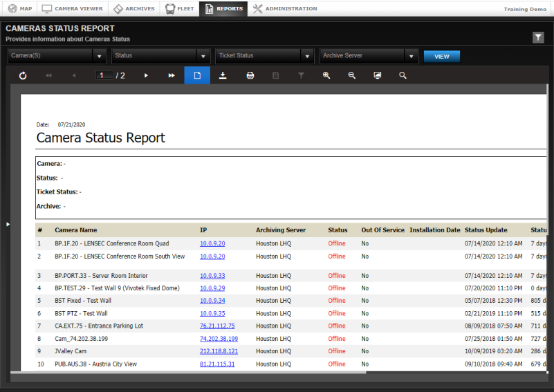Screen dimensions: 554x392
Task: Toggle the filter panel funnel icon
Action: tap(538, 37)
